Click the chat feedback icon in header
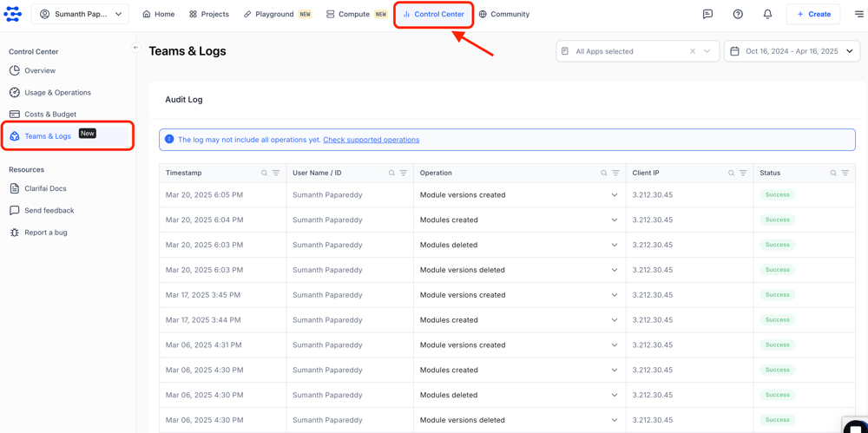Viewport: 868px width, 433px height. pyautogui.click(x=707, y=14)
